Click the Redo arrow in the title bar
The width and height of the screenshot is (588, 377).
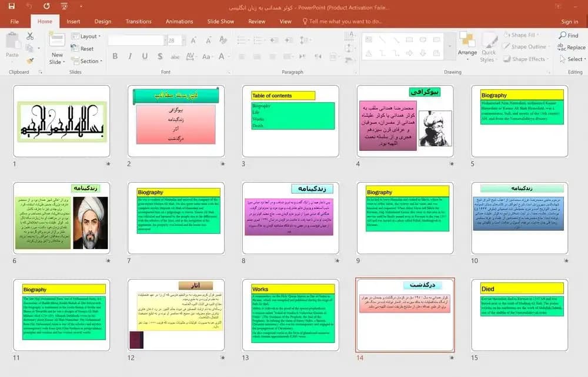(46, 6)
